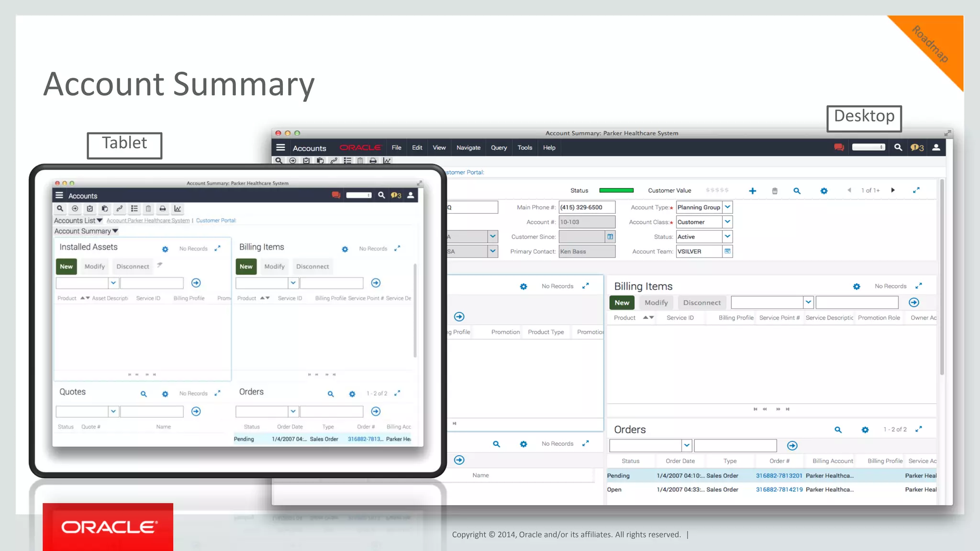Click Disconnect in tablet Billing Items
The height and width of the screenshot is (551, 980).
(x=312, y=267)
